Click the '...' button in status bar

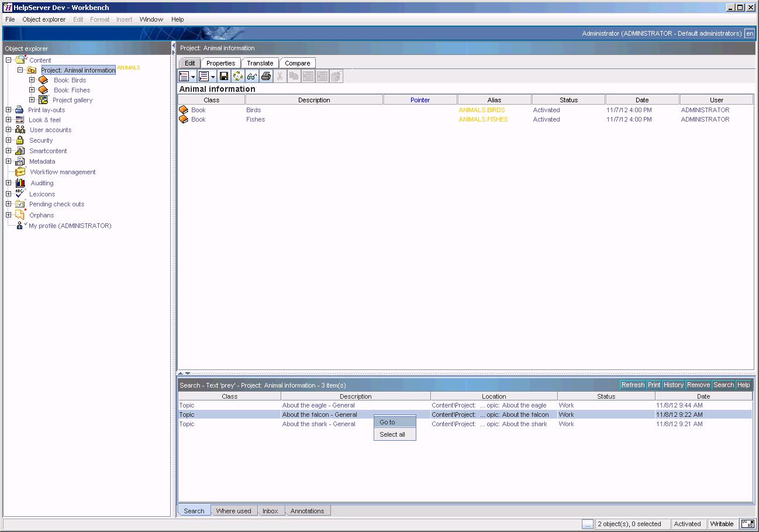tap(588, 524)
